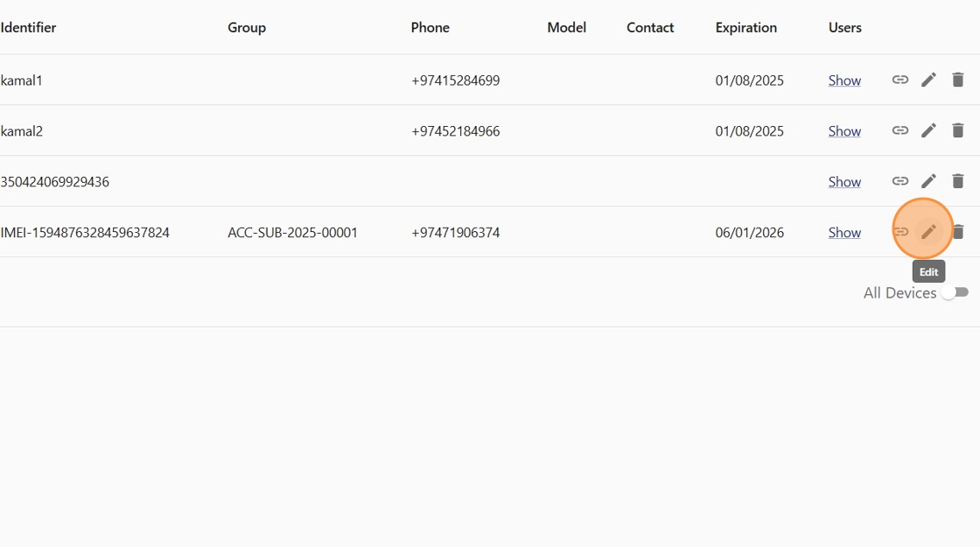Click the Expiration column header
Viewport: 980px width, 547px height.
(745, 27)
